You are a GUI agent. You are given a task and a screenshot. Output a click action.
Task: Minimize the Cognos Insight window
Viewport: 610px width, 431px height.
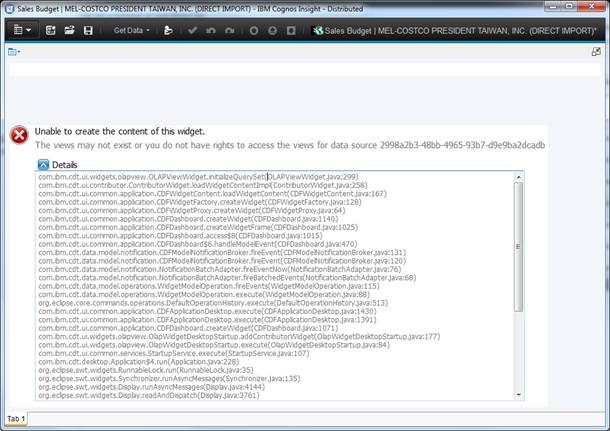pyautogui.click(x=554, y=6)
